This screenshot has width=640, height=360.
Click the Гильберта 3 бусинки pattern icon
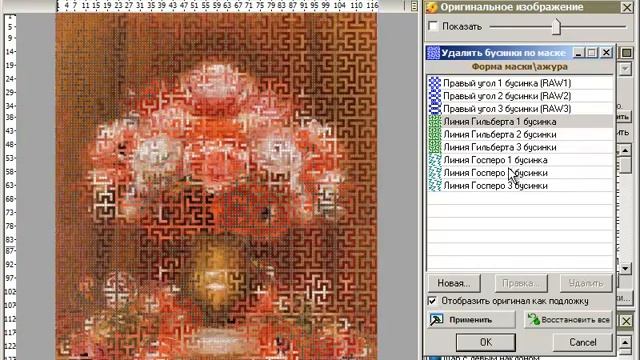pos(435,147)
